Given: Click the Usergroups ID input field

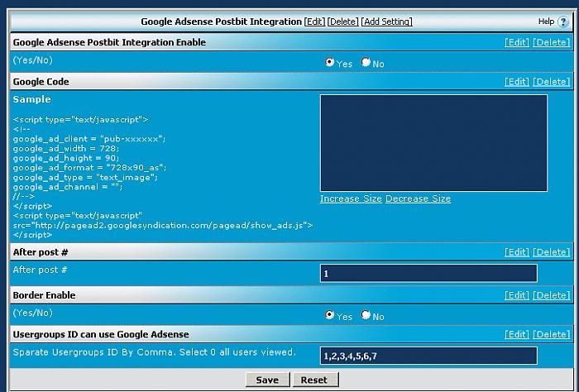Looking at the screenshot, I should pyautogui.click(x=428, y=356).
